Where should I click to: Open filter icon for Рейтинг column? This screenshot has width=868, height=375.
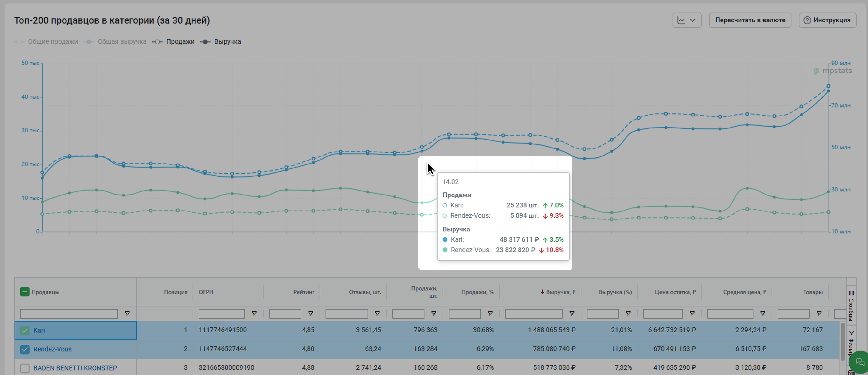(310, 314)
